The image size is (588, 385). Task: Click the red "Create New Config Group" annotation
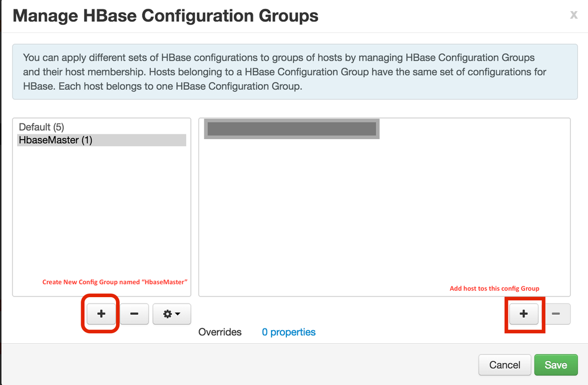[x=115, y=282]
